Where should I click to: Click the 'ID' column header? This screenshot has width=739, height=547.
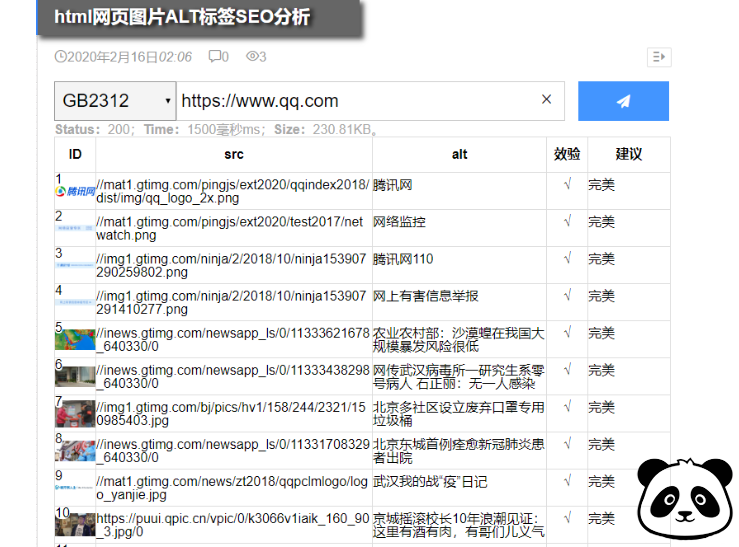[75, 155]
